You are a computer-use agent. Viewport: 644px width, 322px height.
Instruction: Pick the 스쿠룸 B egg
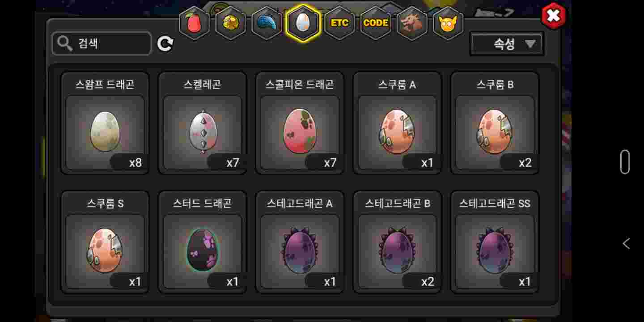point(495,123)
